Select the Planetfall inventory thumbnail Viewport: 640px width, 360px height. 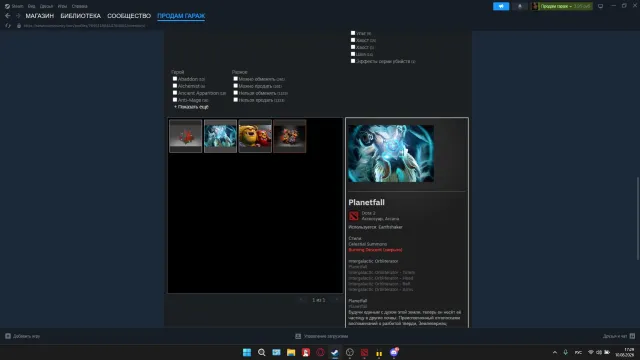click(220, 136)
